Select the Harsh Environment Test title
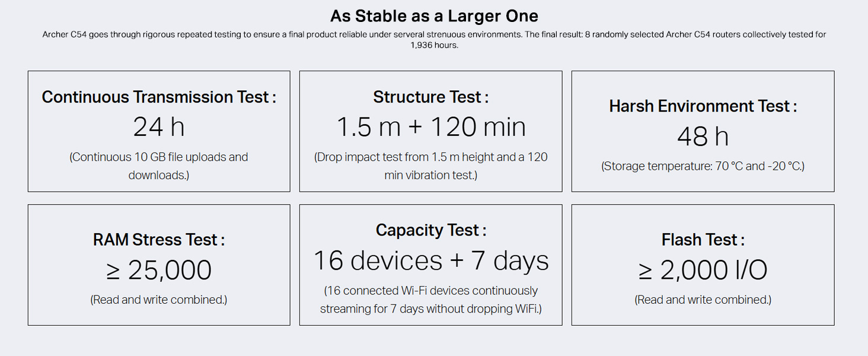This screenshot has height=356, width=868. 703,107
